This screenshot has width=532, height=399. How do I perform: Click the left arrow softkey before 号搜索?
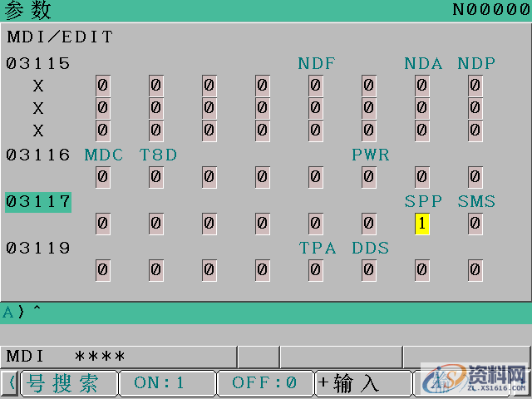pyautogui.click(x=12, y=383)
